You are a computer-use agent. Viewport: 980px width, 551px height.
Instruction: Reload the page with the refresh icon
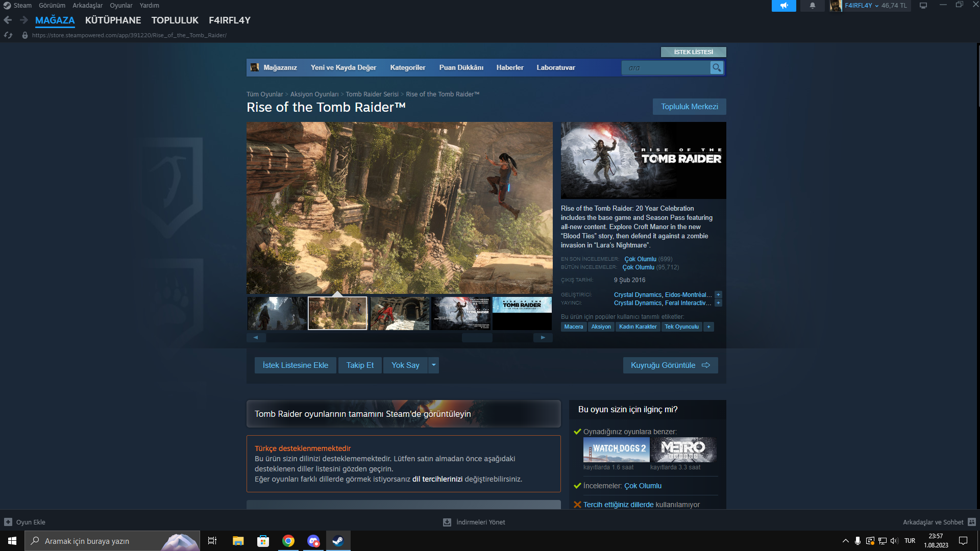tap(8, 35)
